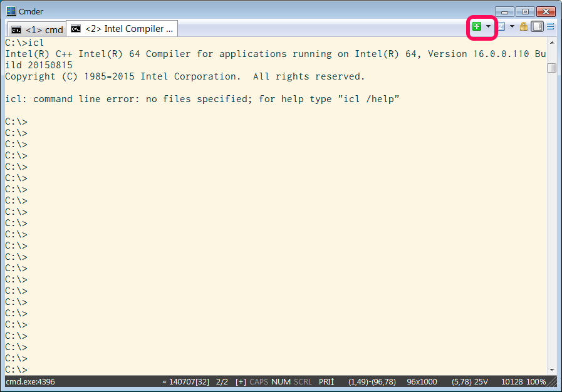This screenshot has width=562, height=392.
Task: Minimize the Cmder window
Action: click(x=504, y=12)
